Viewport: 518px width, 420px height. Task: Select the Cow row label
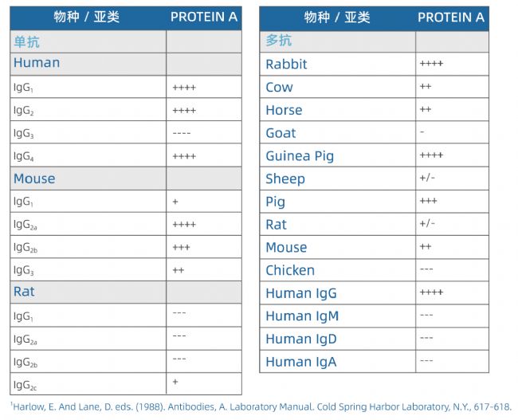(279, 88)
